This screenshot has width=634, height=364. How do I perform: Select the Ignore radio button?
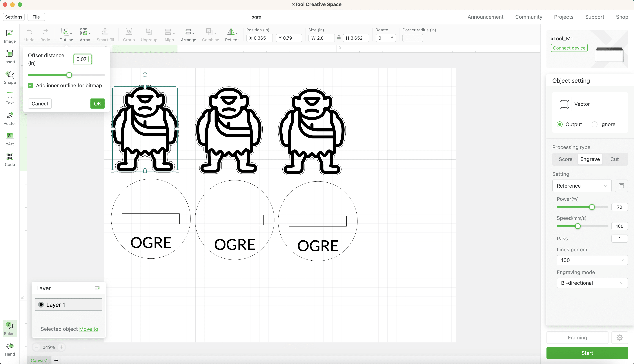(x=594, y=124)
